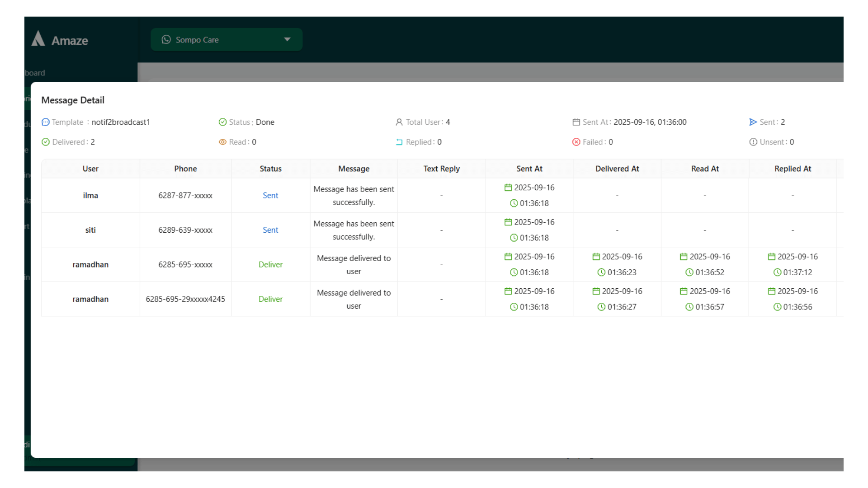Click the Template chat bubble icon
Viewport: 868px width, 488px height.
pyautogui.click(x=45, y=122)
